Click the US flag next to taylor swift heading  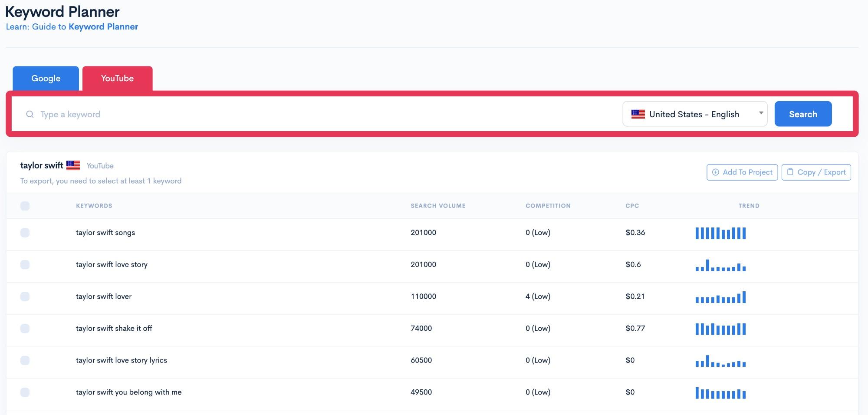click(x=73, y=165)
